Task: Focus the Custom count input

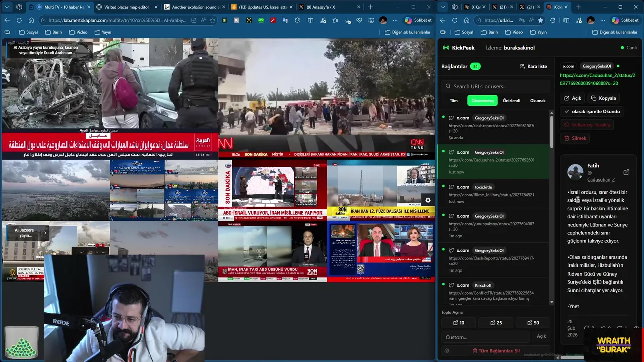Action: pyautogui.click(x=486, y=337)
